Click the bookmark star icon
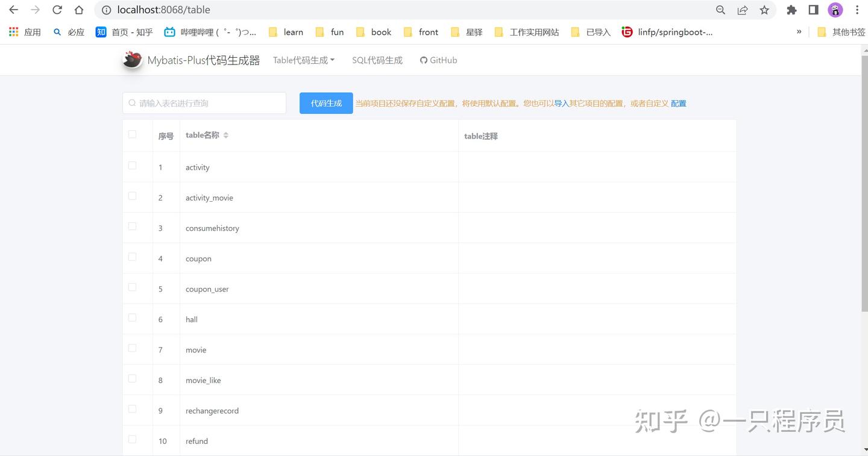This screenshot has height=456, width=868. click(764, 10)
